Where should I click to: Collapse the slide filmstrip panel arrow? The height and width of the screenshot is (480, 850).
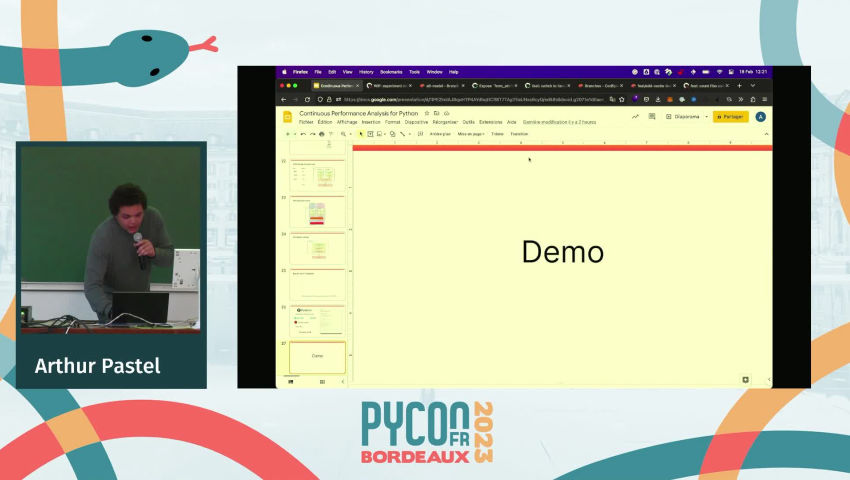click(x=344, y=380)
